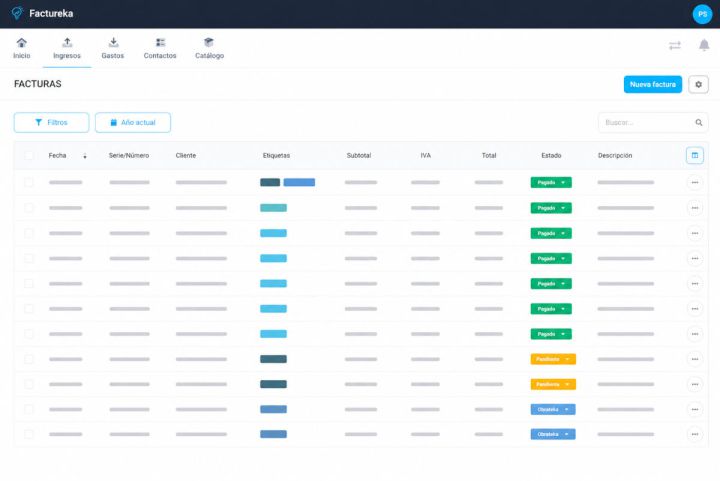The width and height of the screenshot is (720, 481).
Task: Open the PS user avatar menu
Action: point(702,14)
